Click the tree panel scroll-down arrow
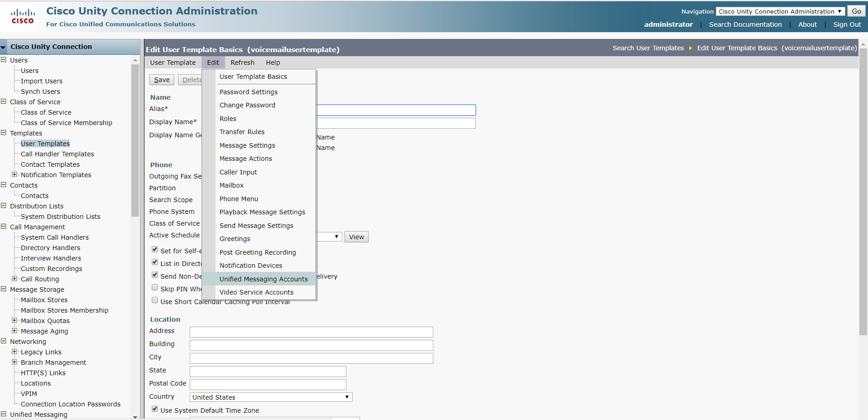Image resolution: width=868 pixels, height=420 pixels. click(x=135, y=416)
